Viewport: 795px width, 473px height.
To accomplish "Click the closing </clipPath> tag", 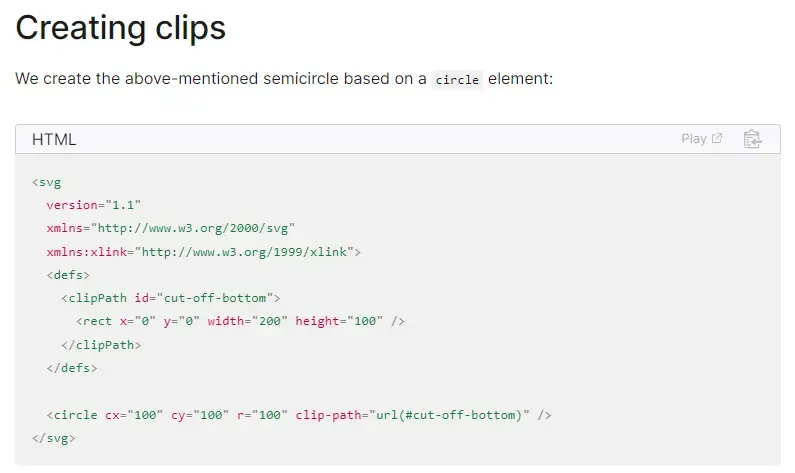I will (101, 345).
